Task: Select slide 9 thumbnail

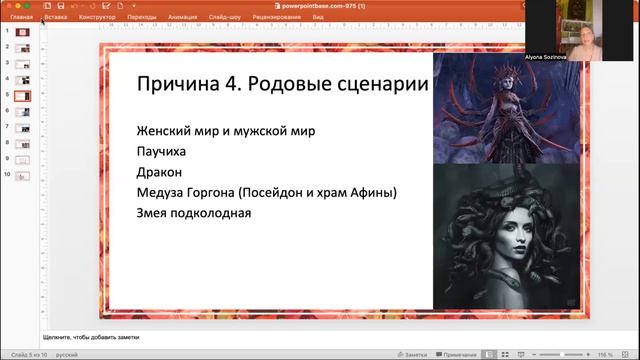Action: tap(22, 160)
